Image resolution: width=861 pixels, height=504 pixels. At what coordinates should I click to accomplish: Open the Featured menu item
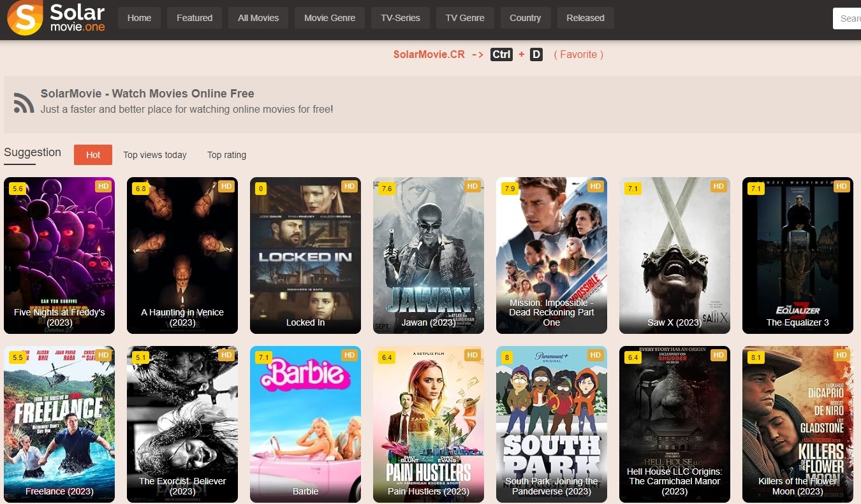pyautogui.click(x=195, y=18)
